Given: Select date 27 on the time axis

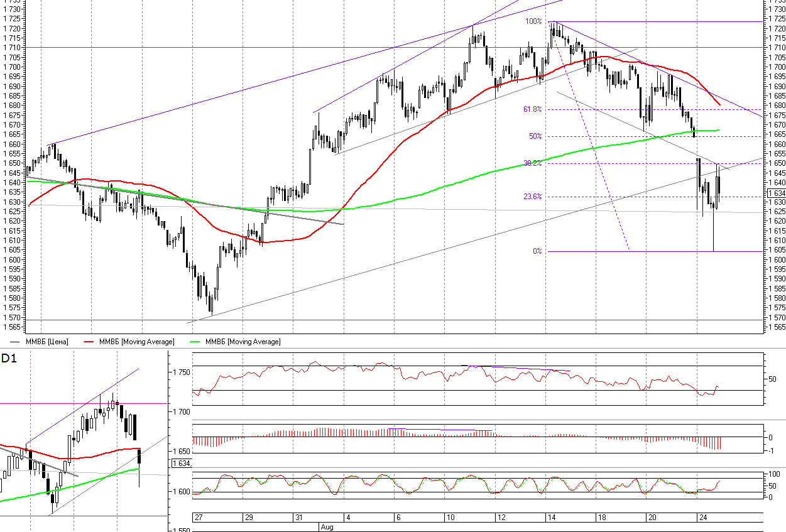Looking at the screenshot, I should pyautogui.click(x=199, y=518).
